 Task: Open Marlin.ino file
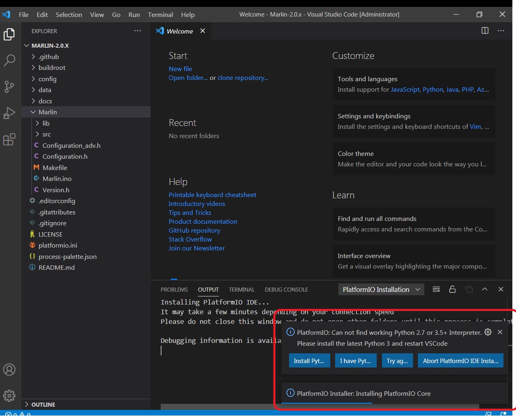pos(57,178)
